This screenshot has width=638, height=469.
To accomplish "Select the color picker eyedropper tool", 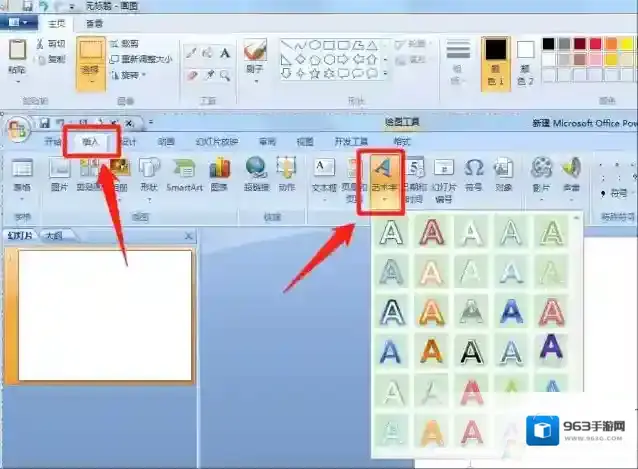I will coord(209,75).
